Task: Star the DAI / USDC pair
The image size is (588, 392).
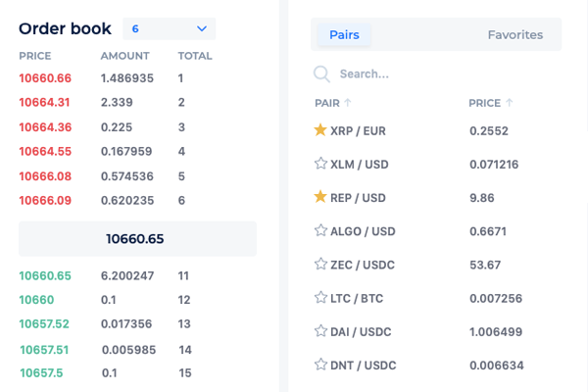Action: [319, 330]
